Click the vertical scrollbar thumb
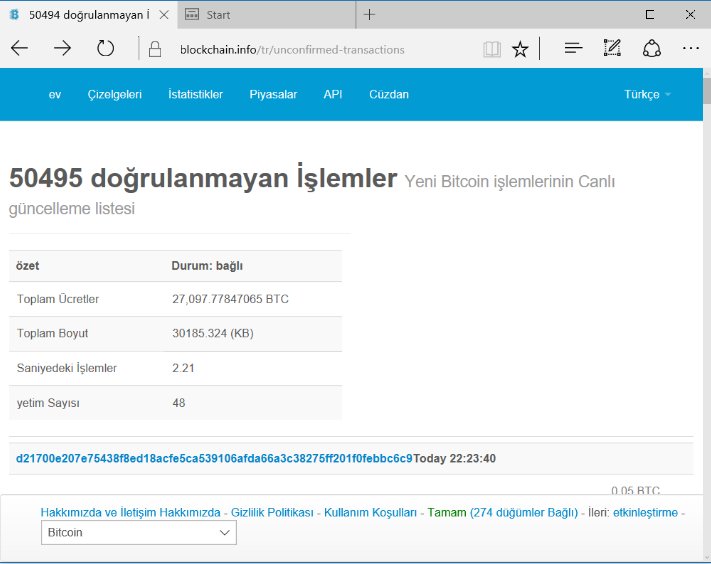 tap(707, 91)
